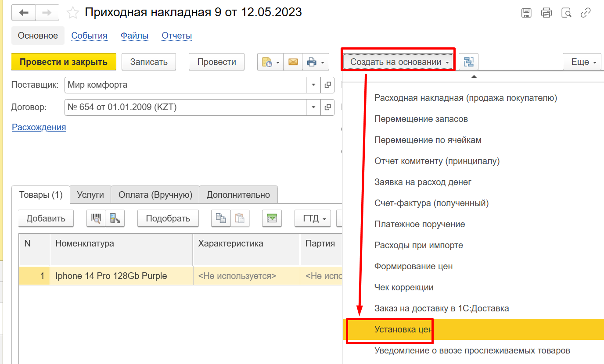Open the document structure icon next to Создать на основании
This screenshot has width=604, height=364.
pos(468,62)
